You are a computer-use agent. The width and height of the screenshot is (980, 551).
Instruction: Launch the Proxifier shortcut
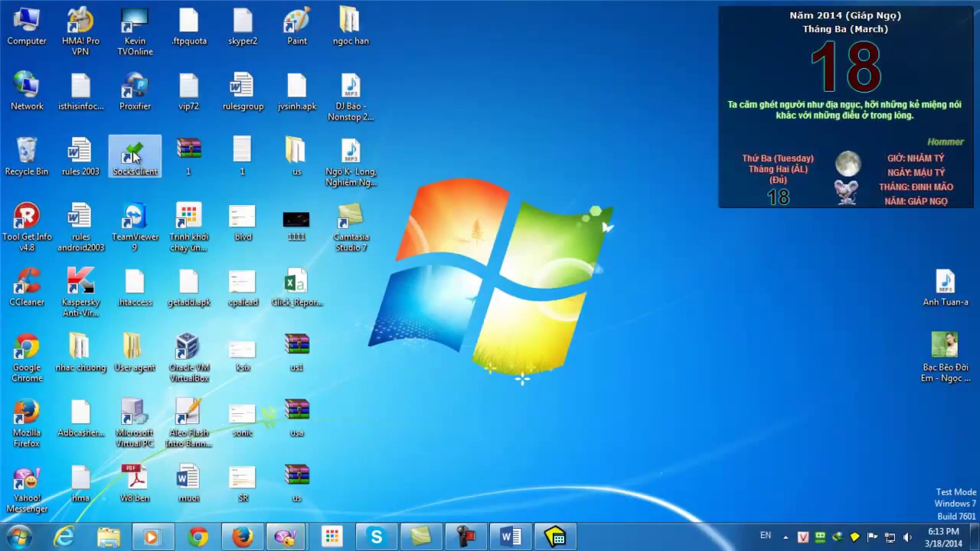(x=135, y=92)
